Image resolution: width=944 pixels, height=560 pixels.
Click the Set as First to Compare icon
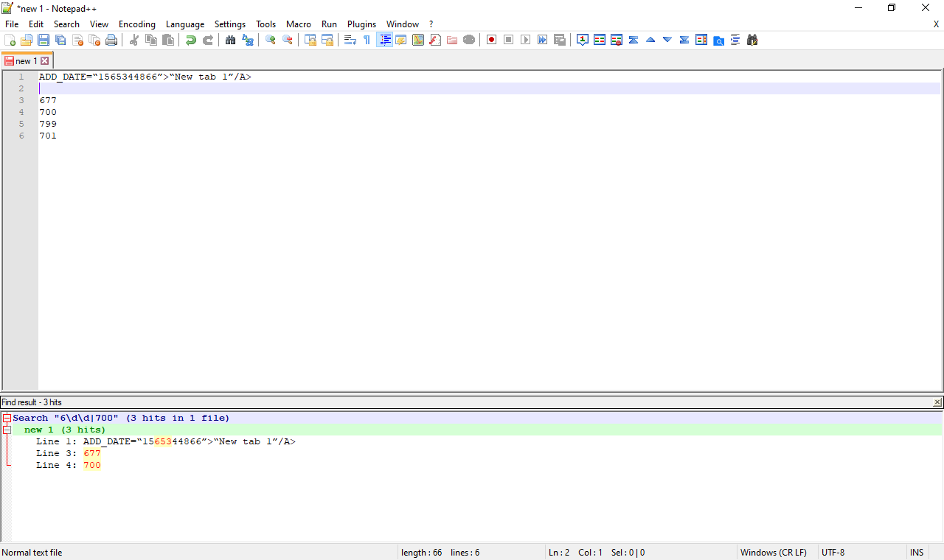583,40
